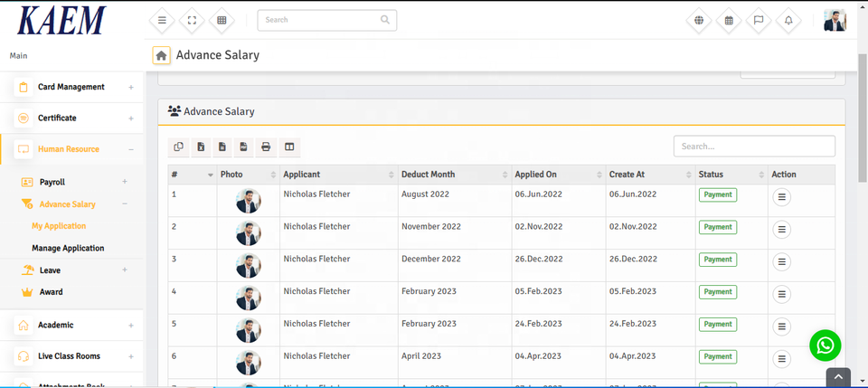This screenshot has width=868, height=388.
Task: Open WhatsApp chat button
Action: pos(825,345)
